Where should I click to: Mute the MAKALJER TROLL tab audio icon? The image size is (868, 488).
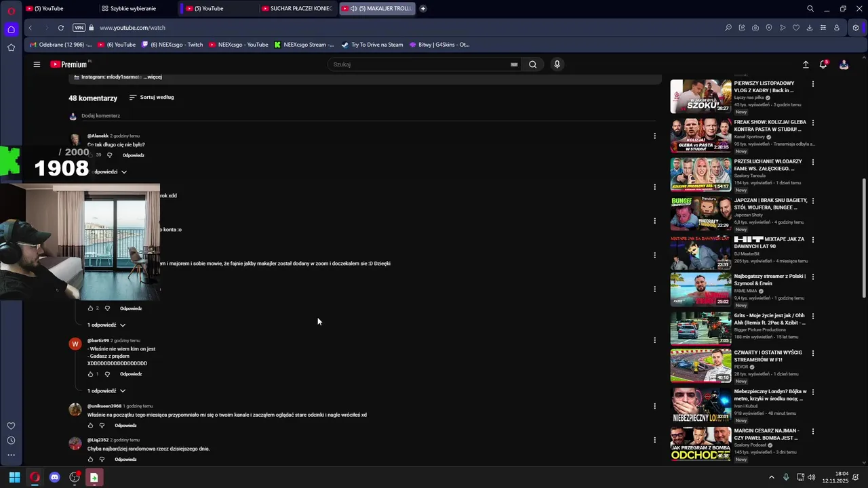(x=353, y=9)
